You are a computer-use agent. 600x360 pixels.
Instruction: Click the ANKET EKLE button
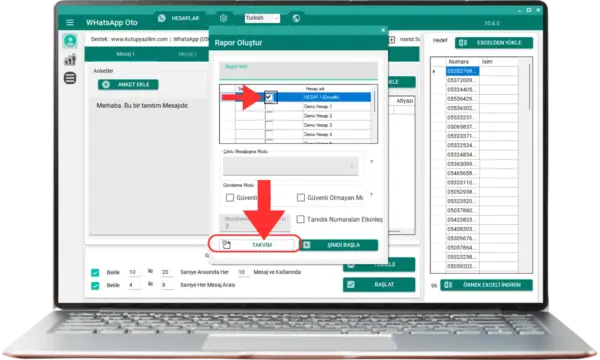[x=128, y=85]
